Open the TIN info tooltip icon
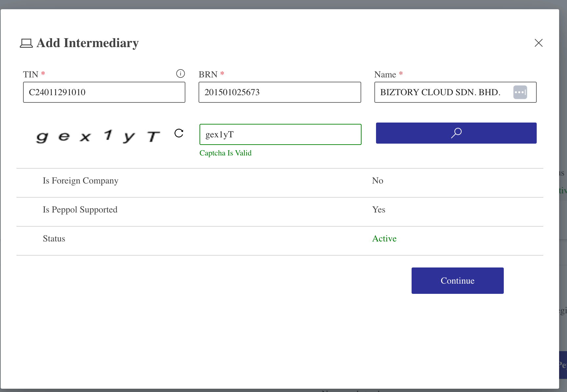 [180, 73]
